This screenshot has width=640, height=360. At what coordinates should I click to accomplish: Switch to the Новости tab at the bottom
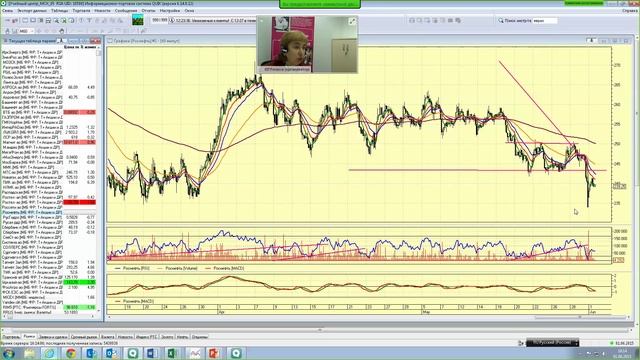tap(125, 337)
